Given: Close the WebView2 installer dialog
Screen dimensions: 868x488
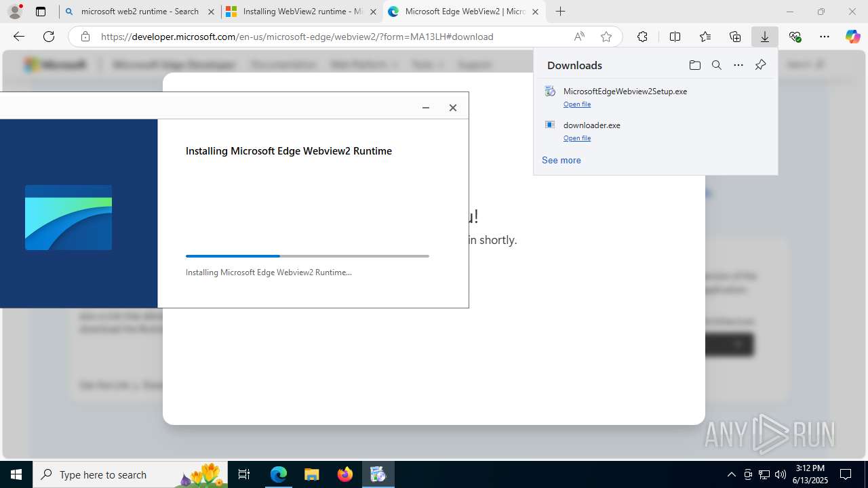Looking at the screenshot, I should point(453,108).
